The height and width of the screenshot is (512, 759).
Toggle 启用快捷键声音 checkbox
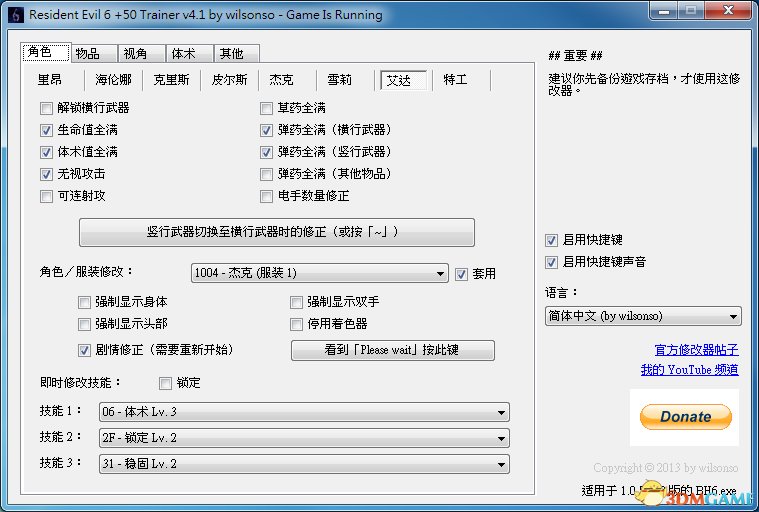[x=551, y=262]
